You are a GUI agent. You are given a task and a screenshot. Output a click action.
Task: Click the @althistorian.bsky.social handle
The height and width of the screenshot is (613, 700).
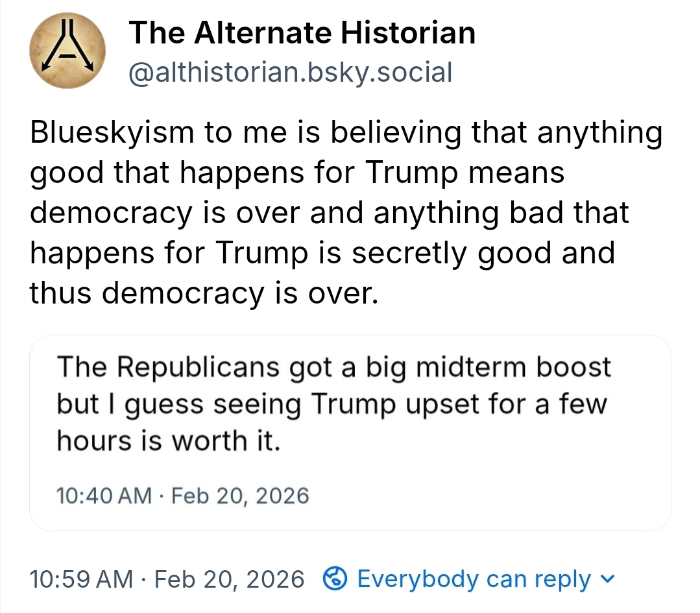[x=289, y=73]
